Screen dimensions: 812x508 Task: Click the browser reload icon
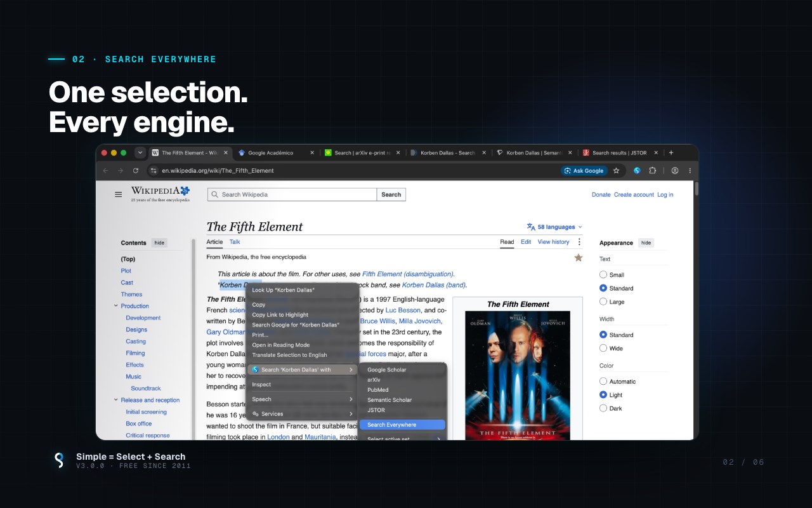136,171
